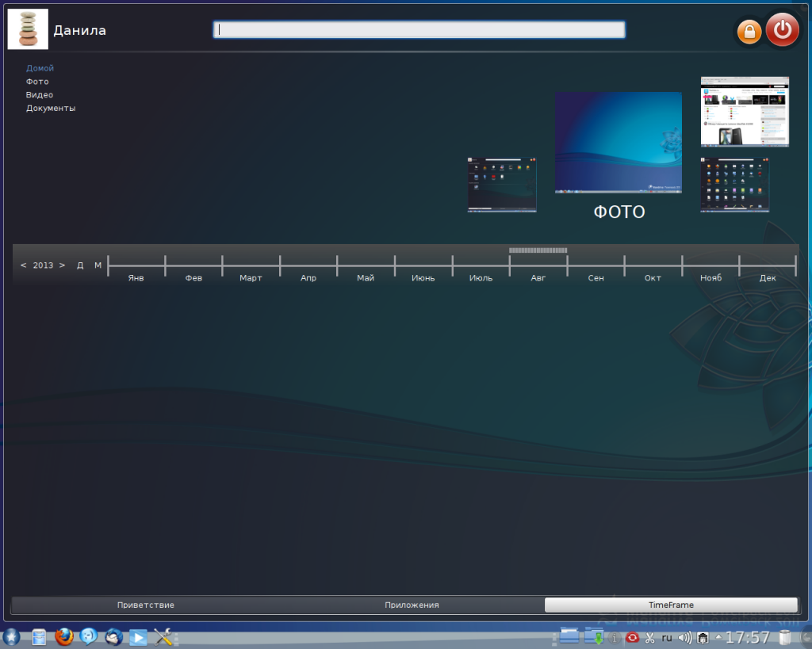Open the trash can in the taskbar
Image resolution: width=812 pixels, height=649 pixels.
click(x=785, y=637)
